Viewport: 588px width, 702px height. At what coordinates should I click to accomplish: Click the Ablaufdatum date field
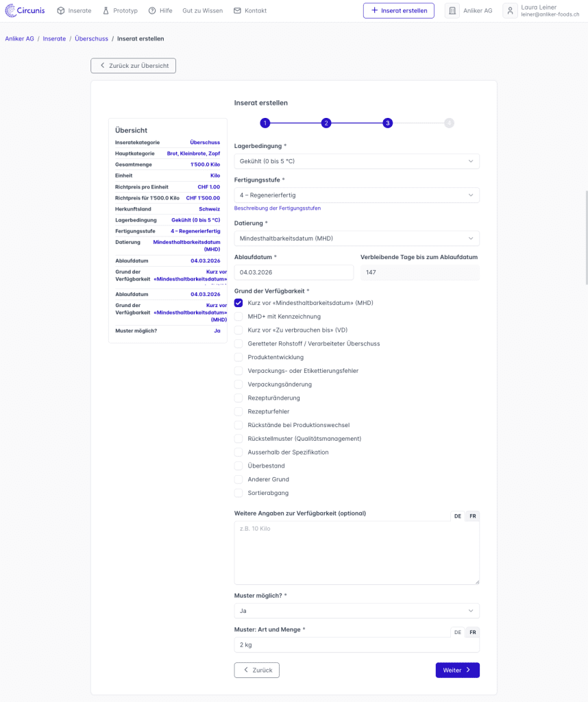pyautogui.click(x=293, y=272)
